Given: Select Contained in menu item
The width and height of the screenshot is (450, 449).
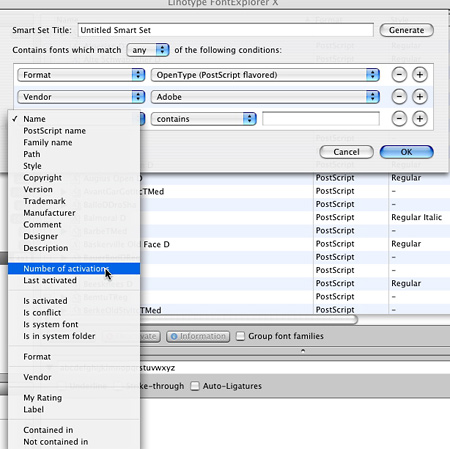Looking at the screenshot, I should click(74, 430).
